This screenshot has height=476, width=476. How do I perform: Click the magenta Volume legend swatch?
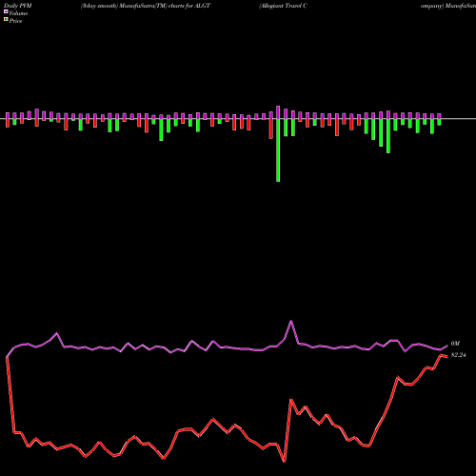[x=6, y=11]
